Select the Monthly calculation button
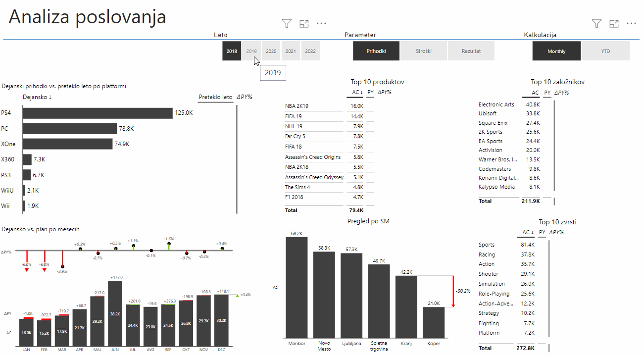The image size is (644, 356). click(556, 51)
